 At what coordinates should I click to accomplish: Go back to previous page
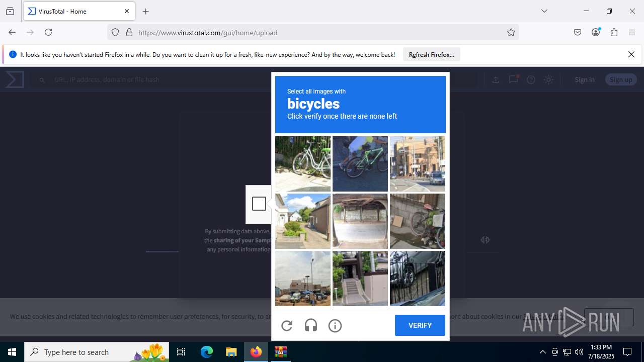pyautogui.click(x=12, y=32)
